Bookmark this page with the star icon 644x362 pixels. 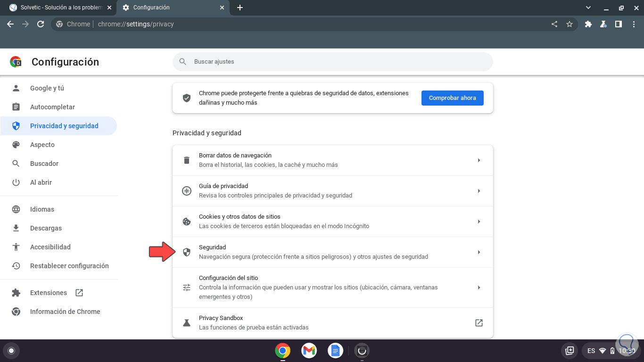(570, 24)
